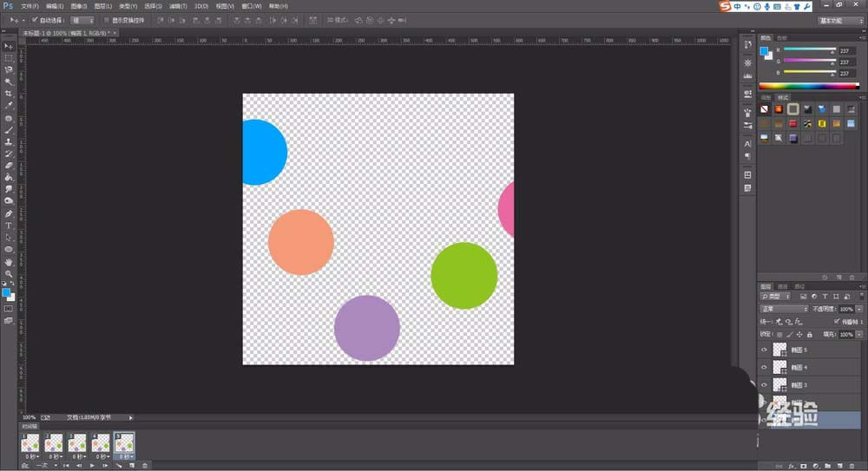Open the 滤镜(T) menu
Viewport: 868px width, 471px height.
pyautogui.click(x=178, y=6)
